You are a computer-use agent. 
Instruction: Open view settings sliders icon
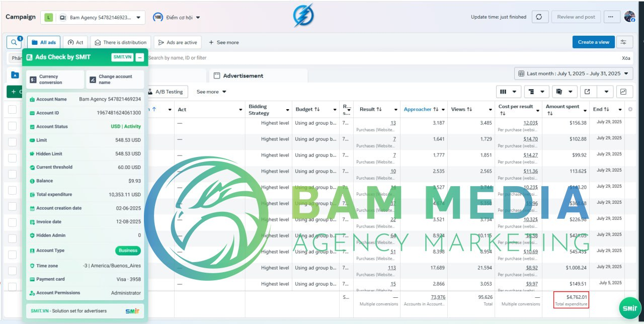pyautogui.click(x=624, y=42)
